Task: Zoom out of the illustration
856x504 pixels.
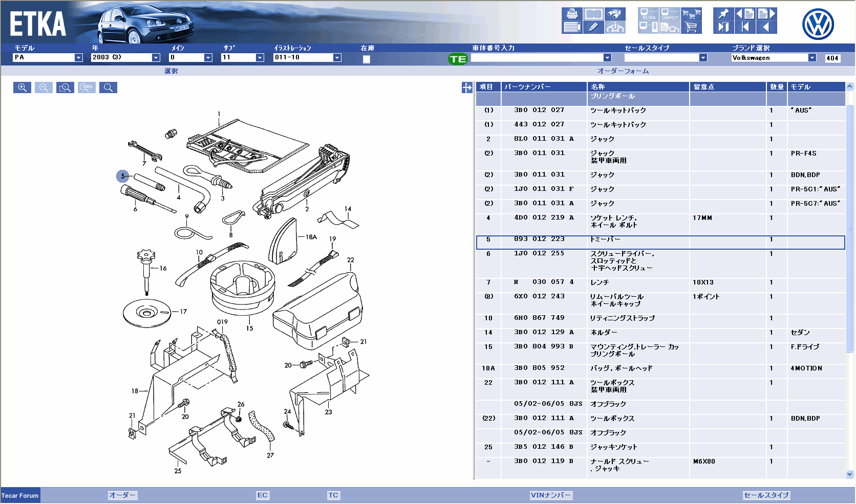Action: (x=44, y=87)
